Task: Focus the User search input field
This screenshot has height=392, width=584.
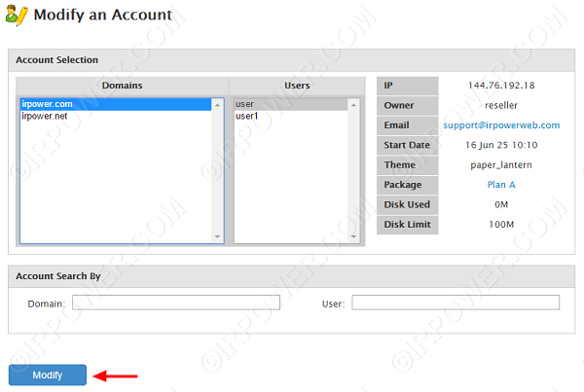Action: [456, 303]
